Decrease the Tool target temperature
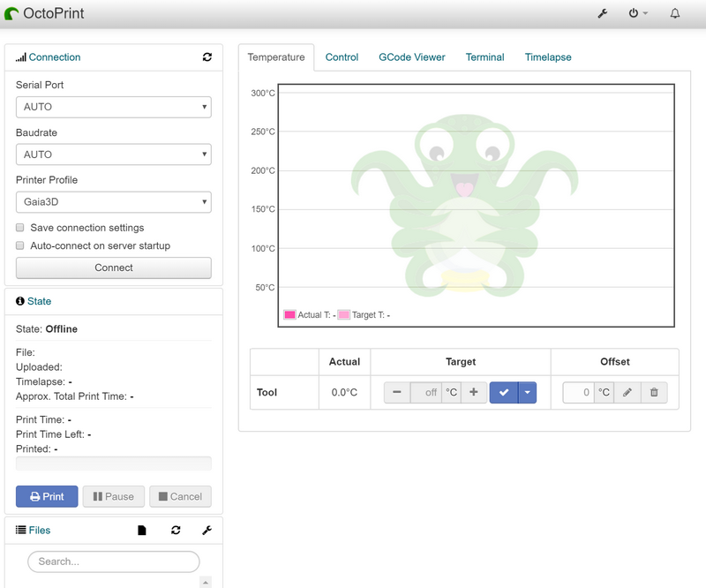This screenshot has width=706, height=588. tap(396, 393)
